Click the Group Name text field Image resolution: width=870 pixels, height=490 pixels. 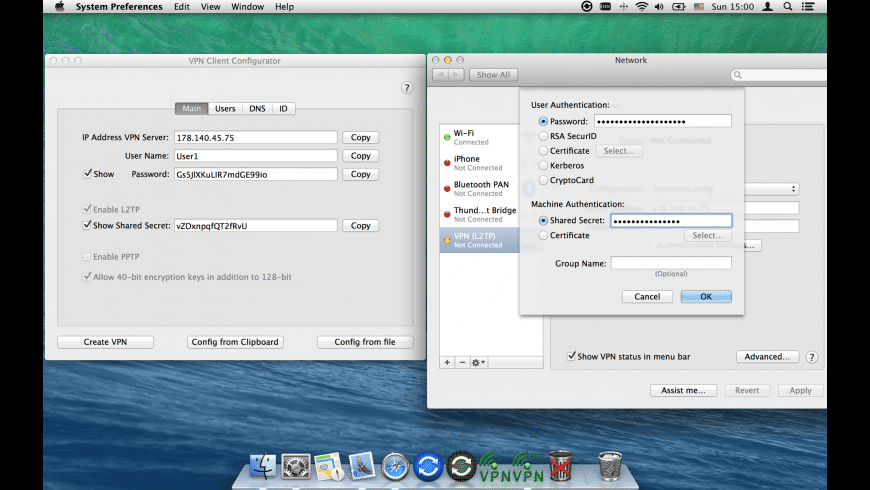[671, 263]
